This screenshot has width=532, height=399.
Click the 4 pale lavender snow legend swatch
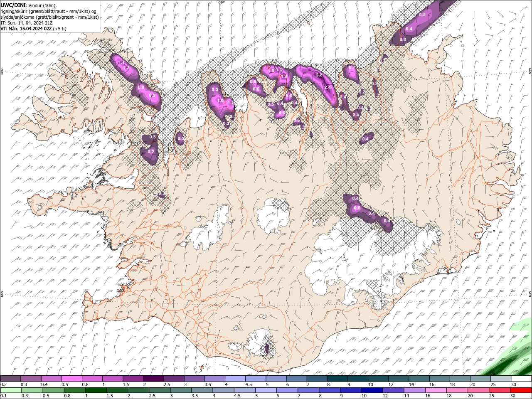(234, 379)
